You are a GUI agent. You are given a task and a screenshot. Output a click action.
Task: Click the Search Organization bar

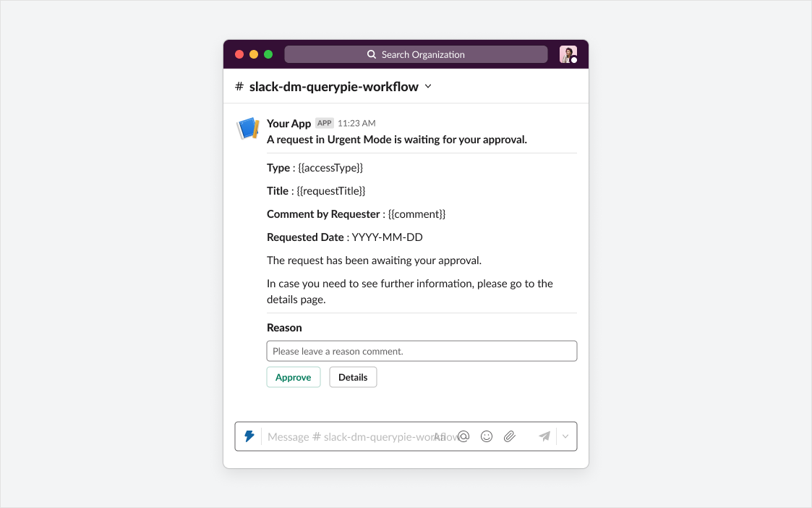[416, 54]
